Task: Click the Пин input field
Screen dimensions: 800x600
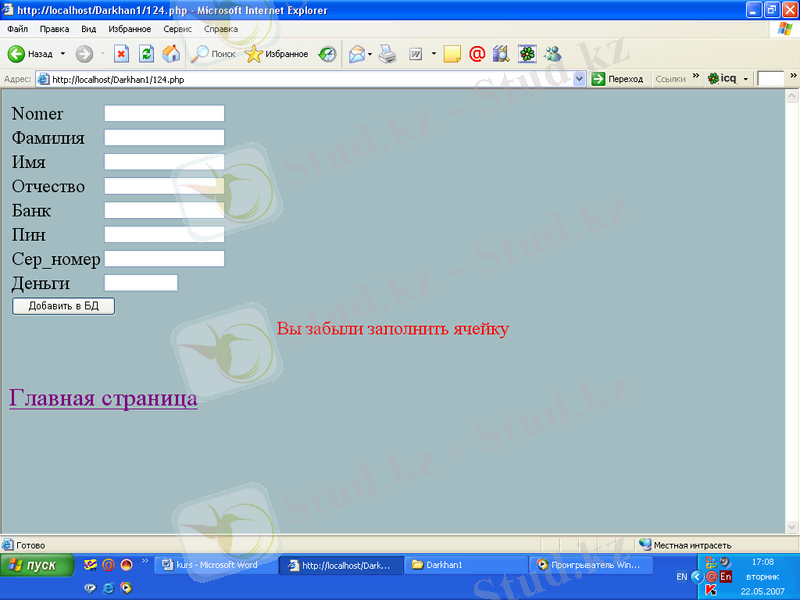Action: point(164,234)
